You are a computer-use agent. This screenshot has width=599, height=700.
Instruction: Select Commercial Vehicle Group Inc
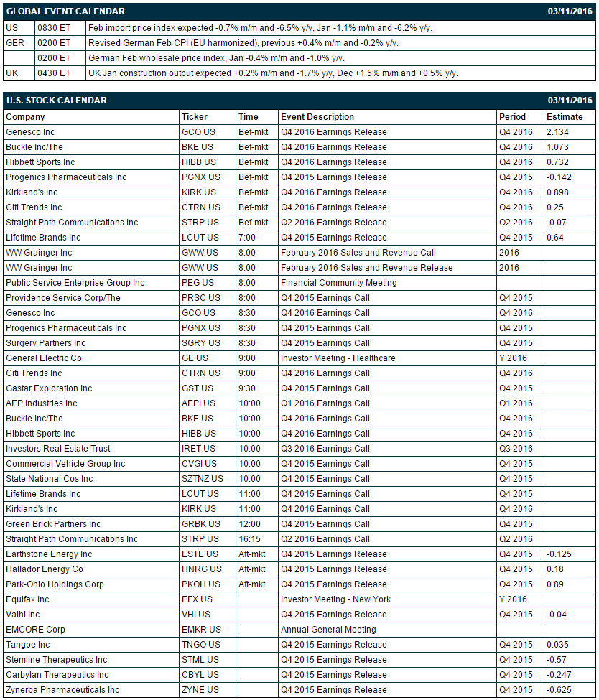[65, 464]
